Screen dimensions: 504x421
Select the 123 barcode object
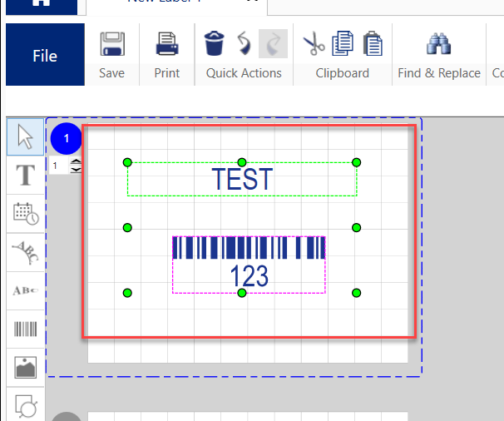click(249, 265)
